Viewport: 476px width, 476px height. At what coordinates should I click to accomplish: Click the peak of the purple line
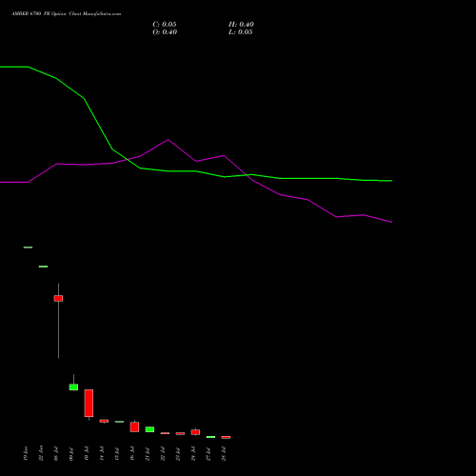coord(168,139)
